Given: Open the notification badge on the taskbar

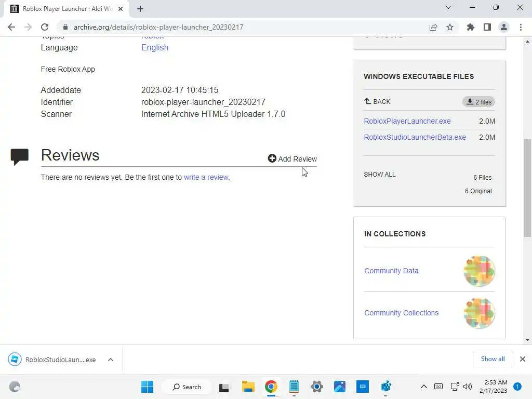Looking at the screenshot, I should [x=517, y=387].
